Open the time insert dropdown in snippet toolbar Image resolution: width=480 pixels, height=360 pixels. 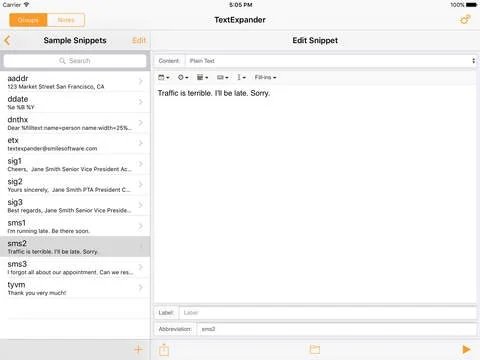(183, 77)
